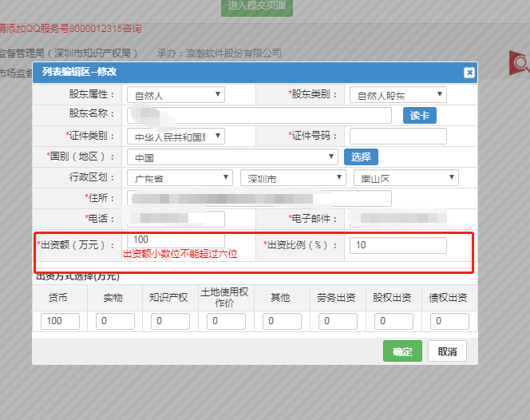Expand the 南山区 district dropdown
Viewport: 530px width, 420px height.
(x=405, y=178)
